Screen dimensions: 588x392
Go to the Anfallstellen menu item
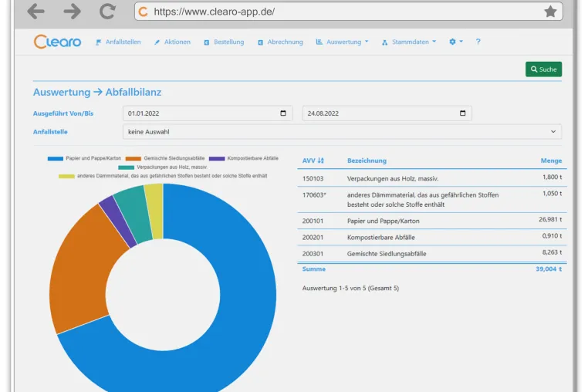(x=118, y=42)
